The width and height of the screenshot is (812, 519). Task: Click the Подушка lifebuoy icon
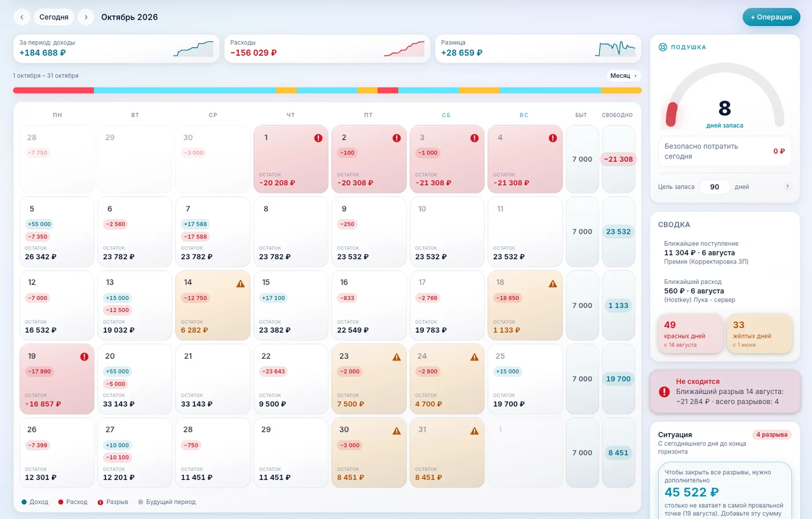click(x=662, y=47)
